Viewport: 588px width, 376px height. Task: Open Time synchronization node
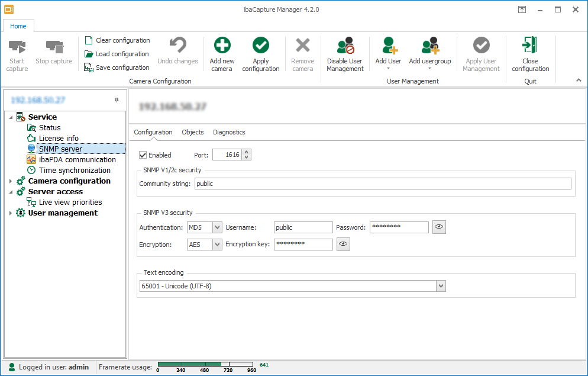coord(75,171)
